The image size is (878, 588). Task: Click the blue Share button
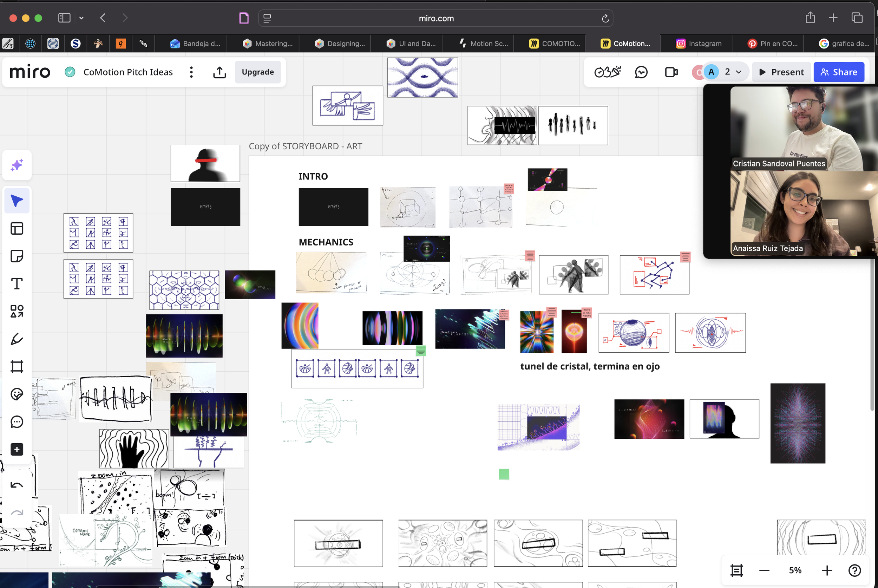point(839,72)
